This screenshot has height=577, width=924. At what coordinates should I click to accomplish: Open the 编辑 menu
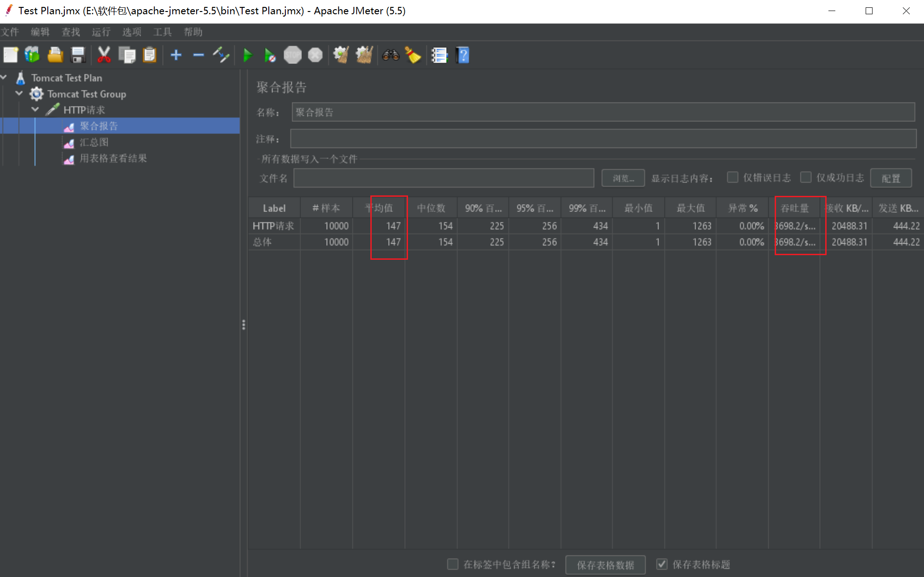pyautogui.click(x=40, y=32)
